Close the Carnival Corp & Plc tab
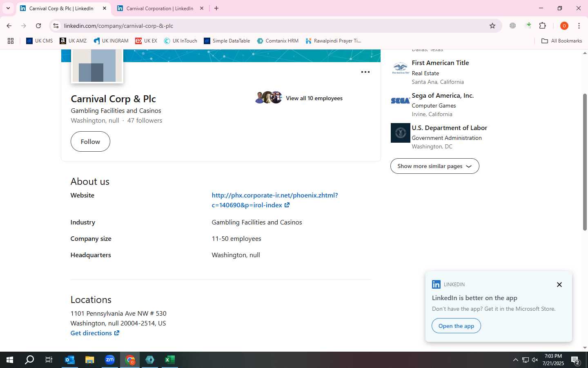This screenshot has width=588, height=368. 105,8
